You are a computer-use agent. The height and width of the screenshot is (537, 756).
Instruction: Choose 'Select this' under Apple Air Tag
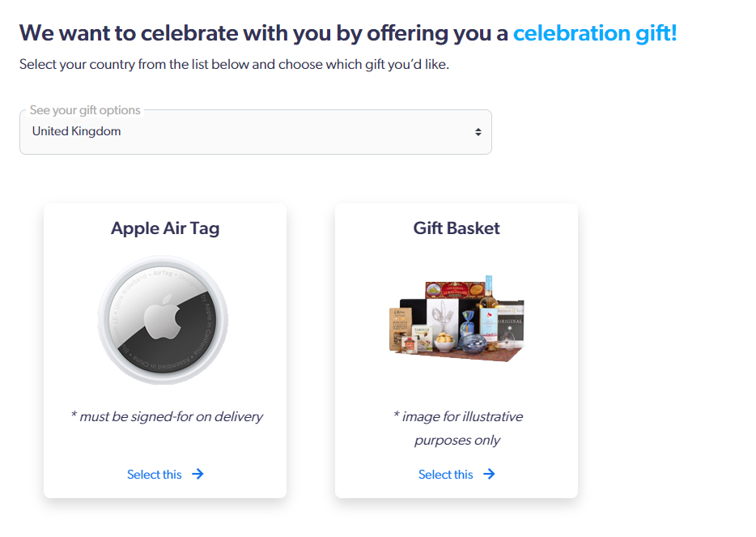coord(155,475)
